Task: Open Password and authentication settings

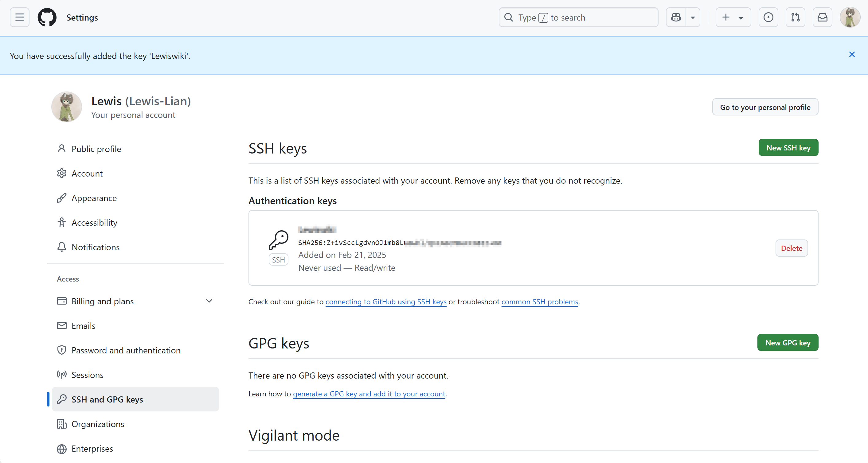Action: pyautogui.click(x=135, y=350)
